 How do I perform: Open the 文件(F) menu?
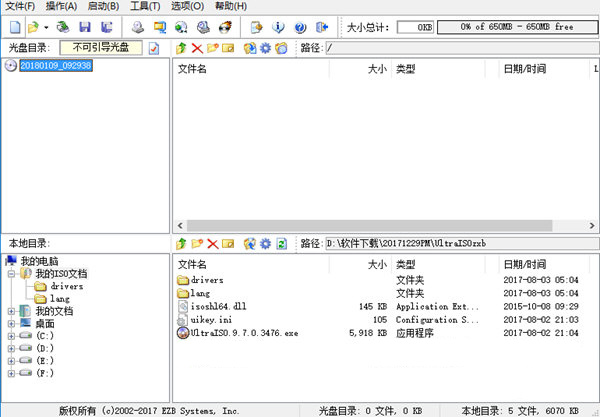click(19, 6)
